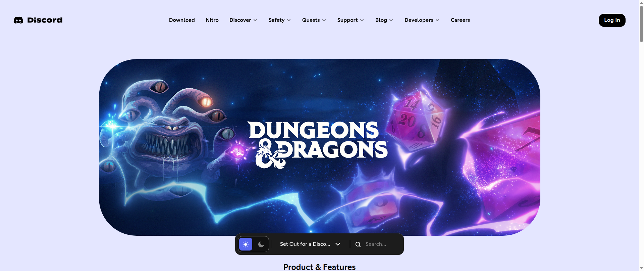Click the Discord wordmark
The image size is (644, 271).
pos(45,20)
